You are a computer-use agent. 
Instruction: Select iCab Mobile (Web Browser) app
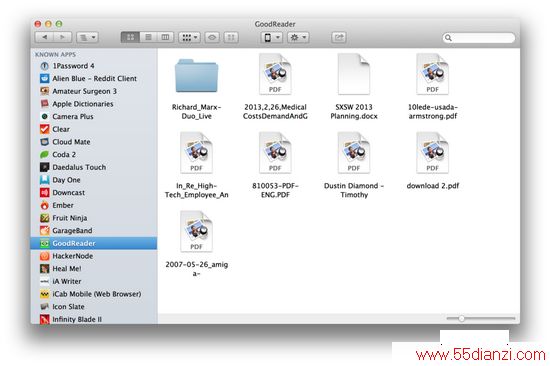94,294
